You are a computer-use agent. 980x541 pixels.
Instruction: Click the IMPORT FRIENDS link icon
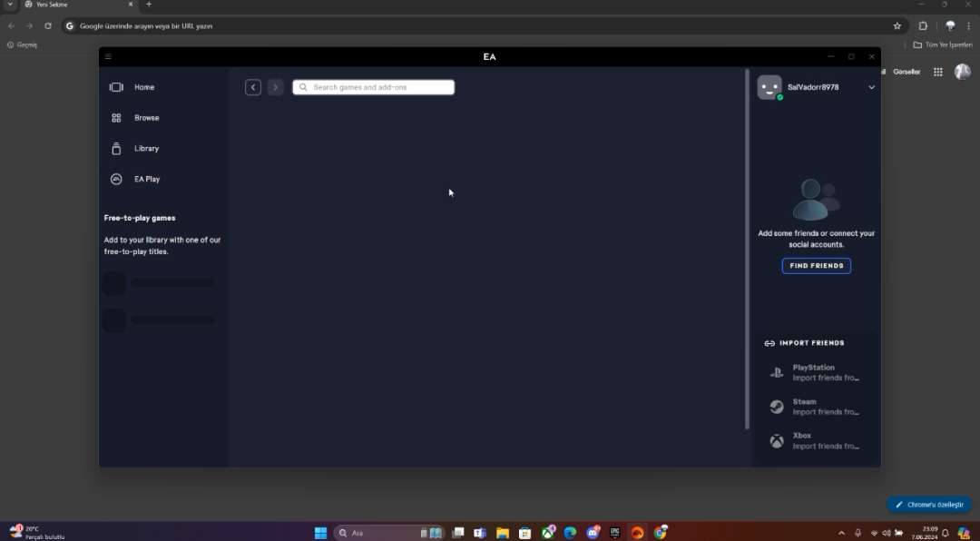tap(769, 343)
